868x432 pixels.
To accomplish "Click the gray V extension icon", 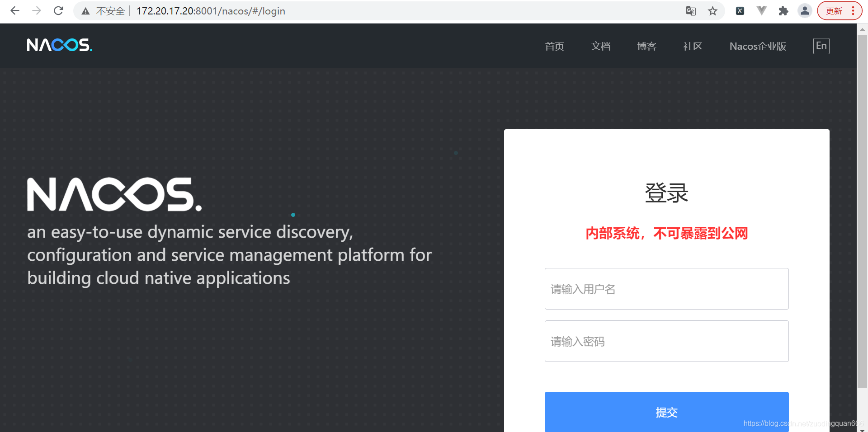I will coord(762,10).
